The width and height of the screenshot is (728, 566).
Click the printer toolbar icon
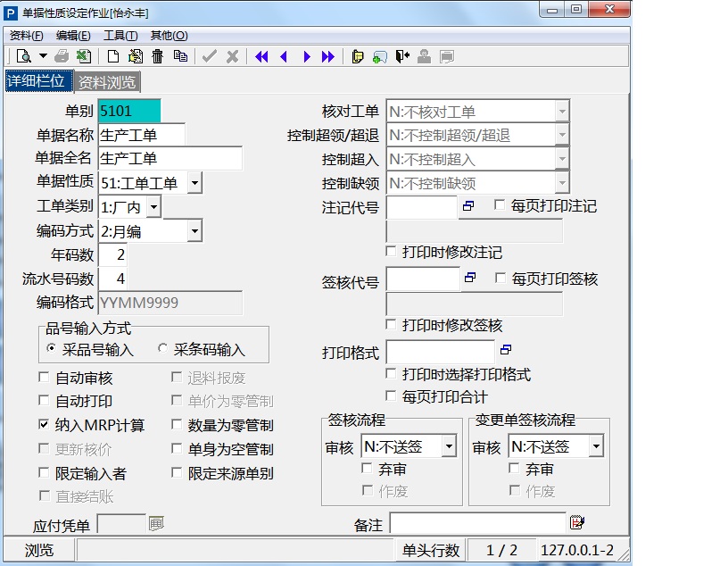(x=62, y=56)
